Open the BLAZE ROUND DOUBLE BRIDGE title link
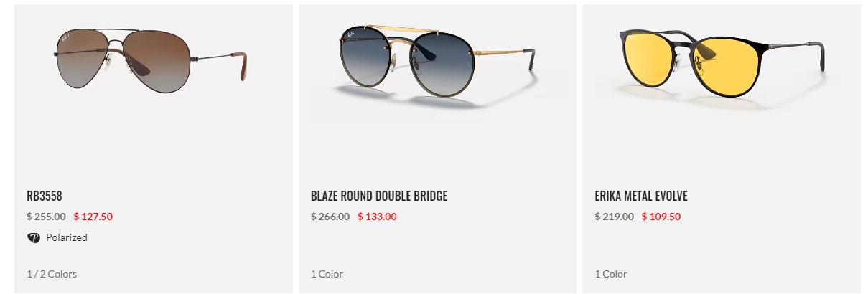 coord(379,196)
